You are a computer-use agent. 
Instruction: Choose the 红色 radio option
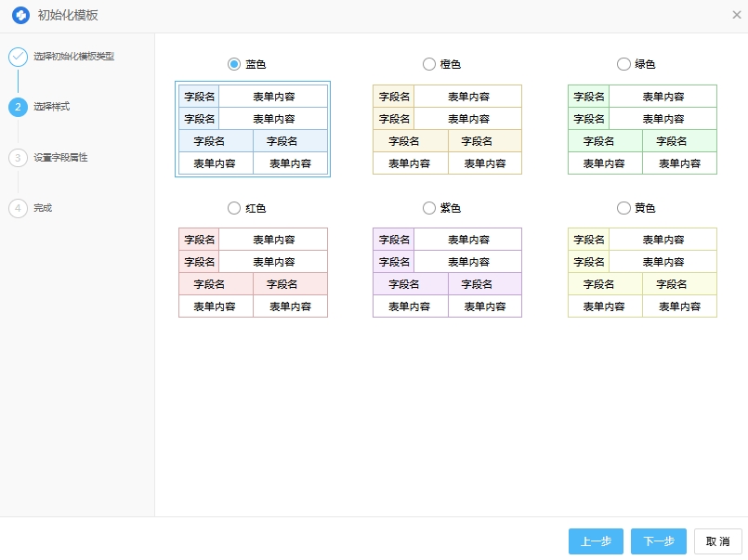pos(234,208)
